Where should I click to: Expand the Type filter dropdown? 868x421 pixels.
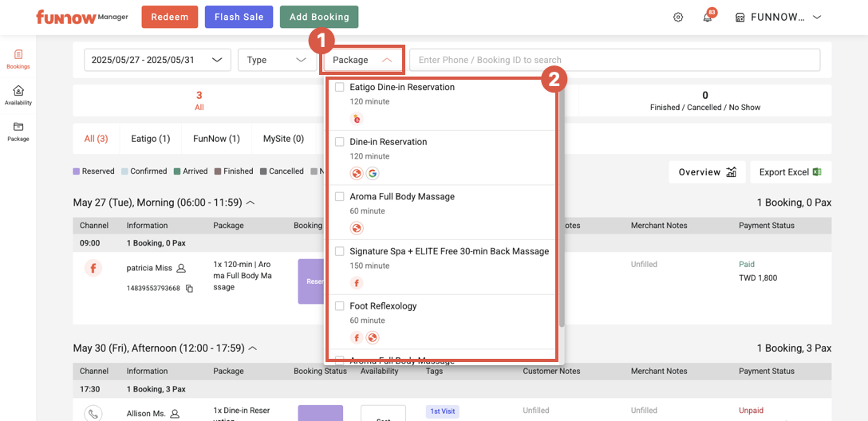coord(277,60)
